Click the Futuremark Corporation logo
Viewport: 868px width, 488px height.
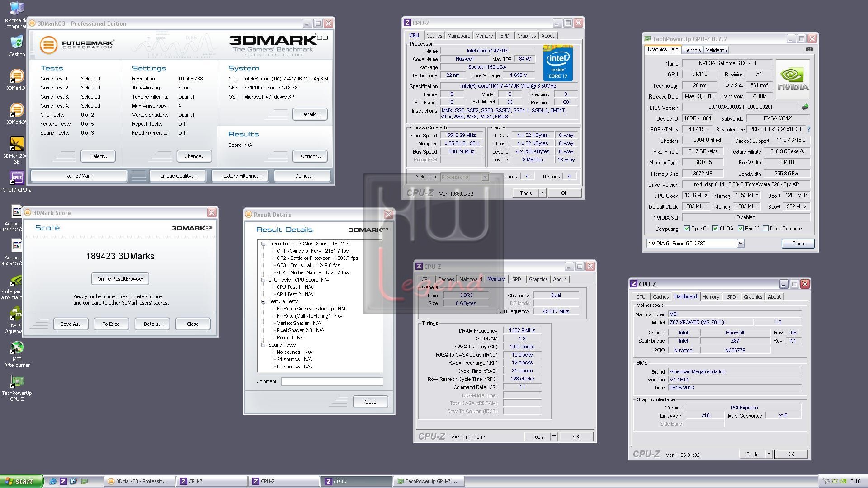(77, 44)
